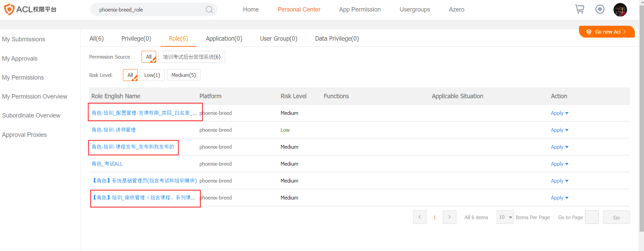Open the shopping cart icon

point(580,9)
